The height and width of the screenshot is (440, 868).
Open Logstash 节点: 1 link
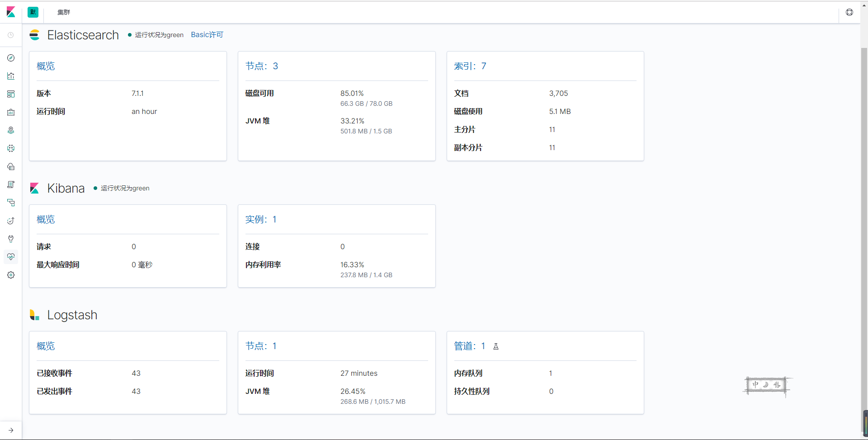[261, 346]
